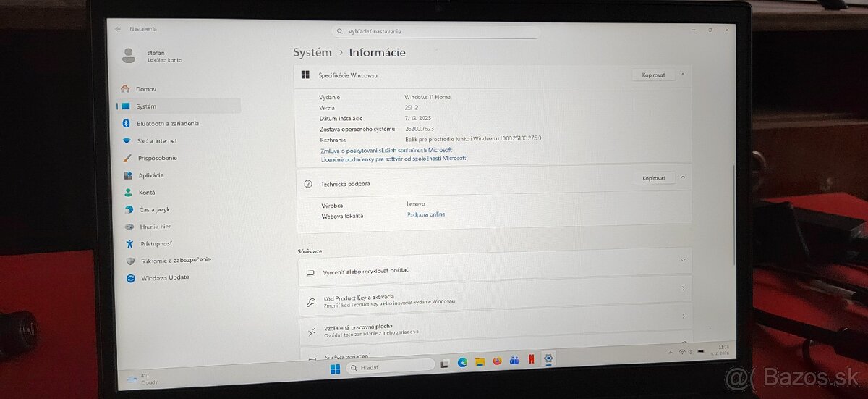The height and width of the screenshot is (399, 868).
Task: Open File Explorer from taskbar
Action: coord(480,361)
